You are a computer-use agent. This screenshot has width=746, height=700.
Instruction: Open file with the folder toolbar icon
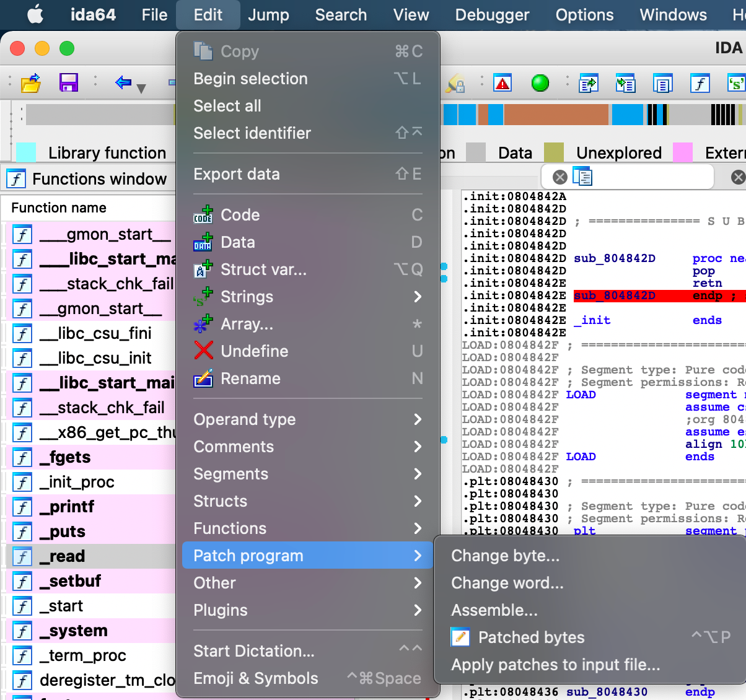pyautogui.click(x=30, y=82)
